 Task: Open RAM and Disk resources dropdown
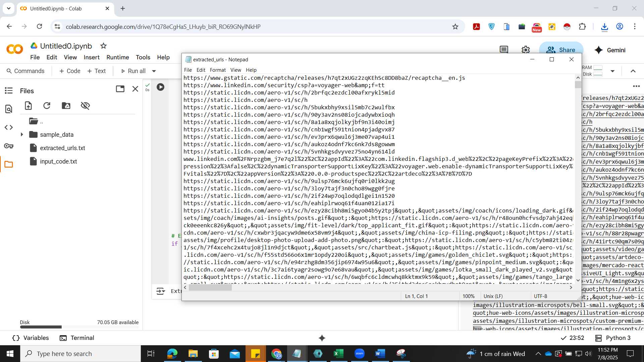[x=612, y=71]
